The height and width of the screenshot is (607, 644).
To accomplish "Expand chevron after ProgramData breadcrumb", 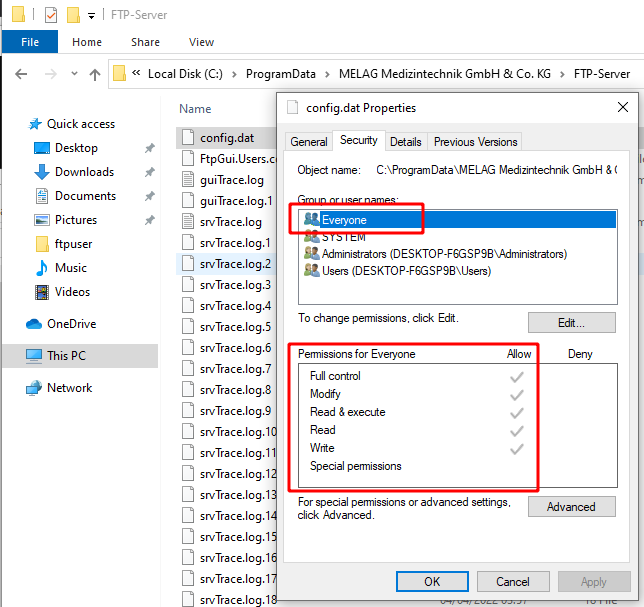I will coord(327,74).
